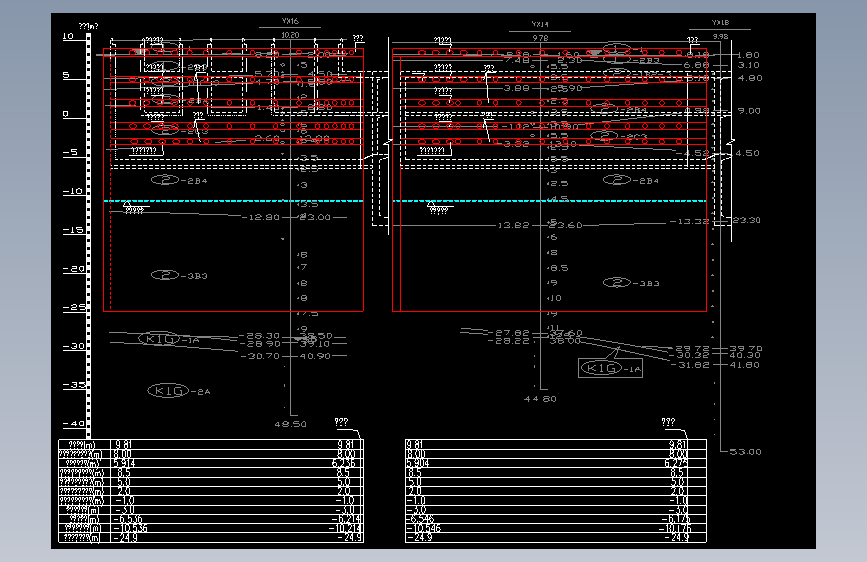Screen dimensions: 867x562
Task: Click the final depth value 48.50
Action: [290, 424]
